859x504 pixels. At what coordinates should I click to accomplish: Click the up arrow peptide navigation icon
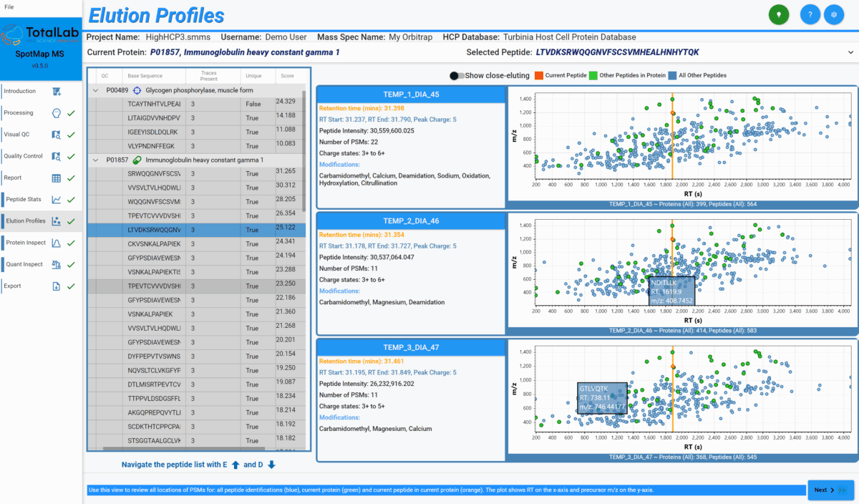[235, 465]
